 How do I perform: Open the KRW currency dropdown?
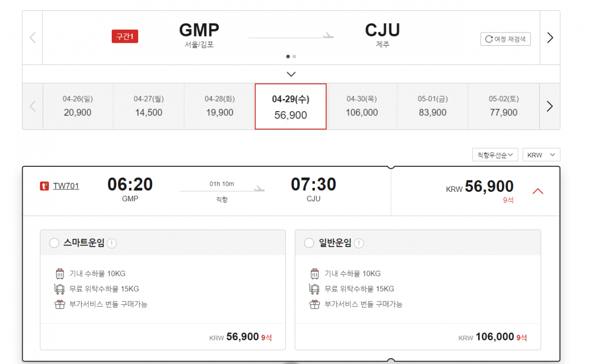[541, 154]
